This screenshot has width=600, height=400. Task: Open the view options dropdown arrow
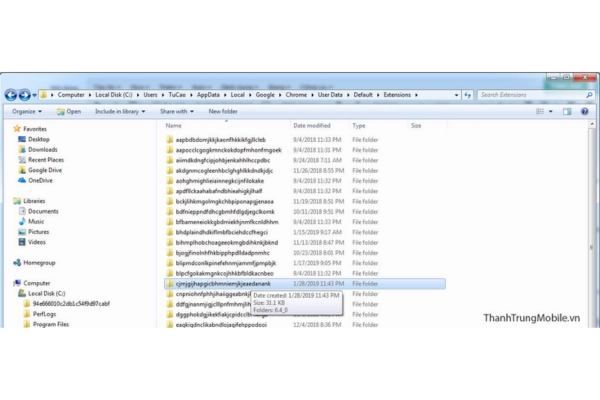tap(551, 111)
